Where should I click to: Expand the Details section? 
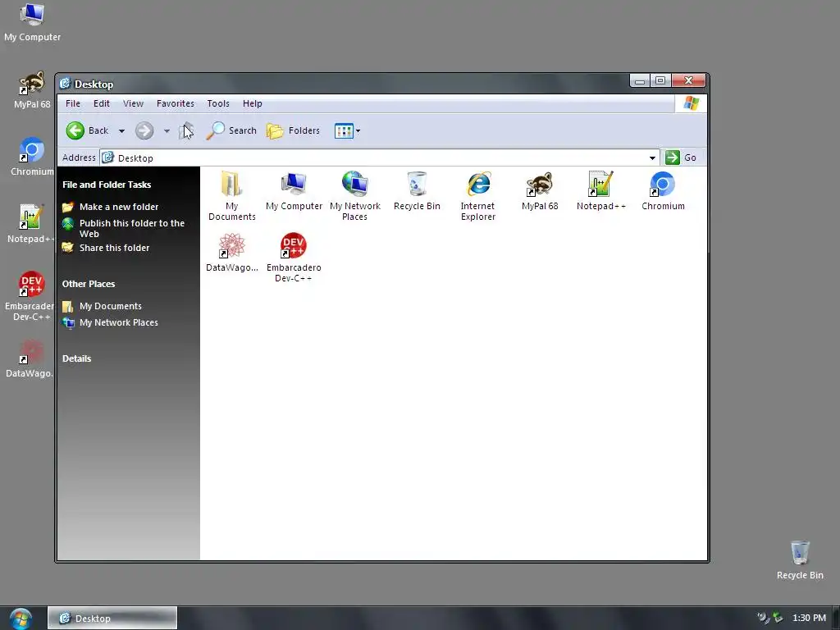pyautogui.click(x=76, y=358)
